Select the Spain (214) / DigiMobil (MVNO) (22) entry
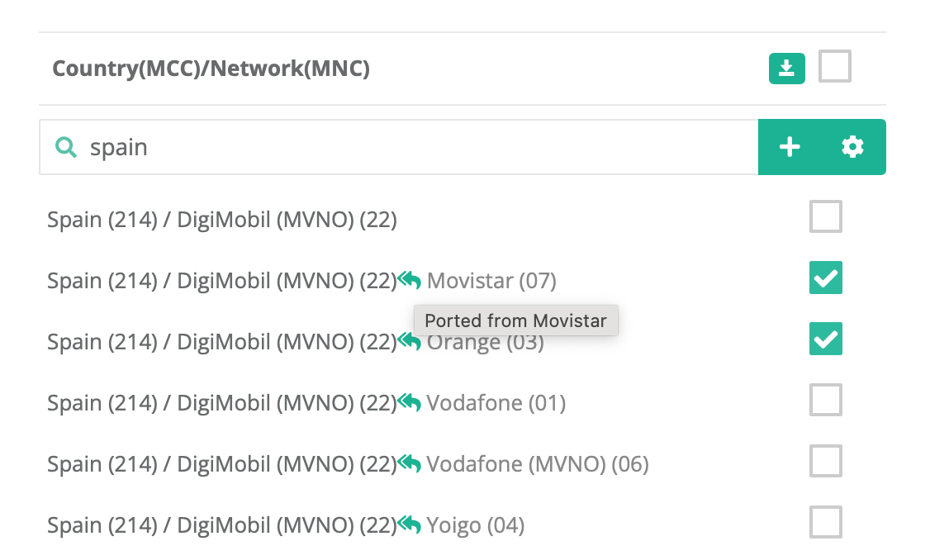This screenshot has height=560, width=930. 222,220
